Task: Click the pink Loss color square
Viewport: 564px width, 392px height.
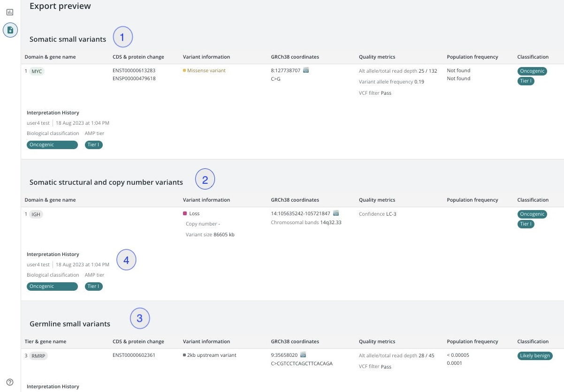Action: click(185, 213)
